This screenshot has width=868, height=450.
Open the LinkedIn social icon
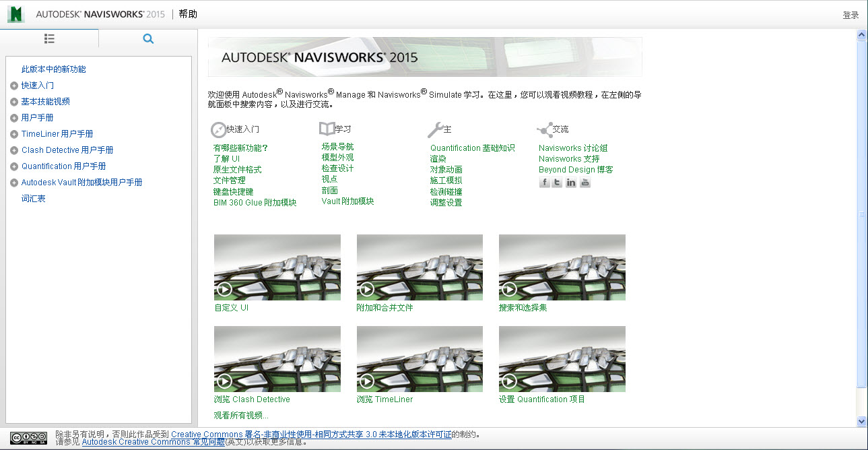pos(571,183)
